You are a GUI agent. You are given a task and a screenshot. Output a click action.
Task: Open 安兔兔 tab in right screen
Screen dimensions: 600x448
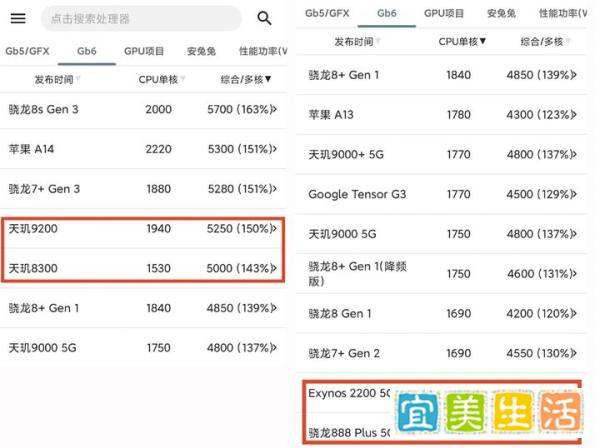[501, 13]
